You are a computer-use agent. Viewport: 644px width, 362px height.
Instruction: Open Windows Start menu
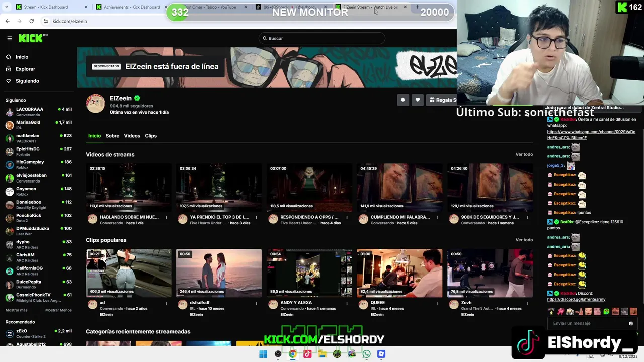(263, 354)
